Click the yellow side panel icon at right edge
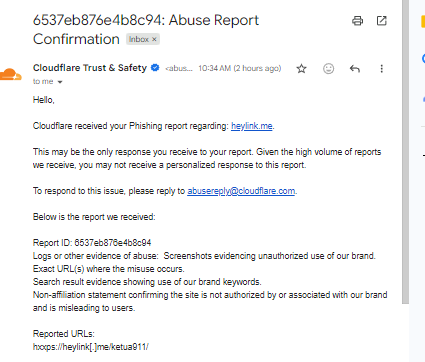Image resolution: width=425 pixels, height=362 pixels. (x=423, y=21)
